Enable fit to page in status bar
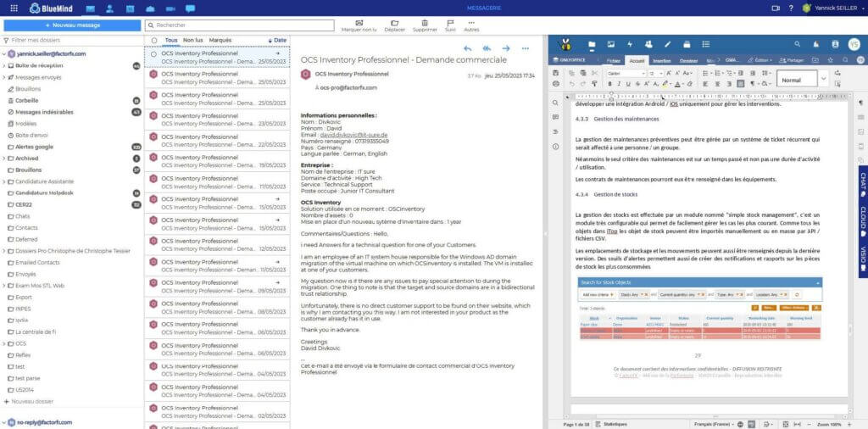This screenshot has width=868, height=429. coord(786,424)
